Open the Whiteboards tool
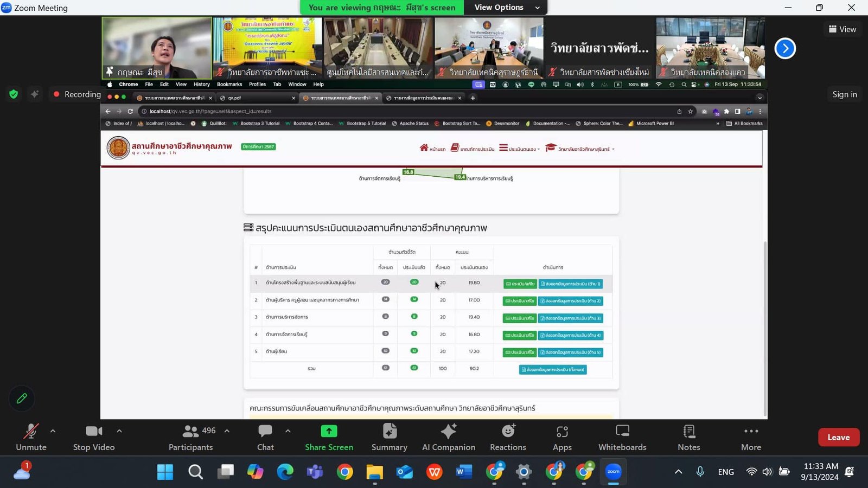Image resolution: width=868 pixels, height=488 pixels. [x=622, y=437]
